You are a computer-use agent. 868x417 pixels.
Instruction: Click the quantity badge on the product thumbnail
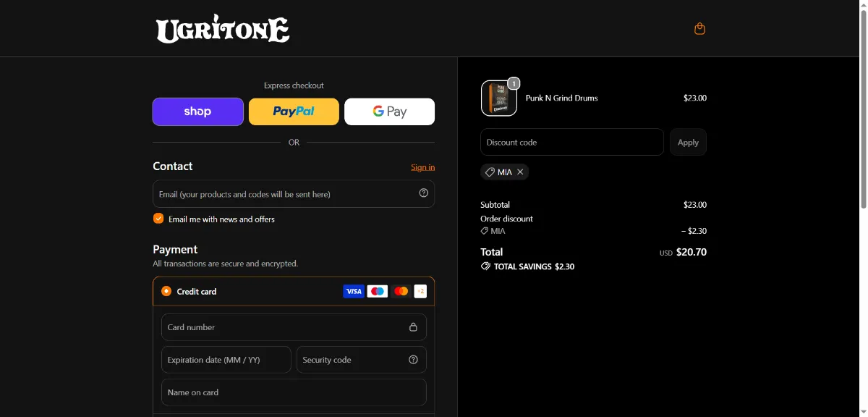click(x=514, y=84)
